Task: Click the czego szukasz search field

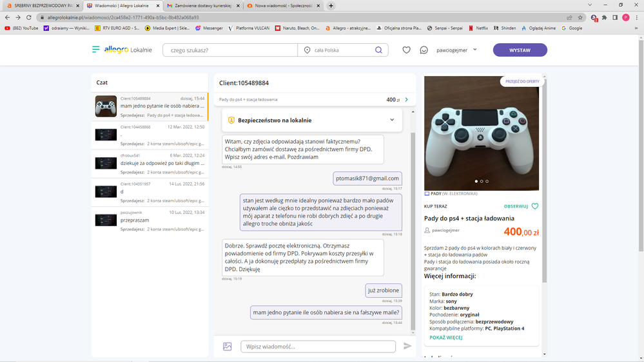Action: (230, 50)
